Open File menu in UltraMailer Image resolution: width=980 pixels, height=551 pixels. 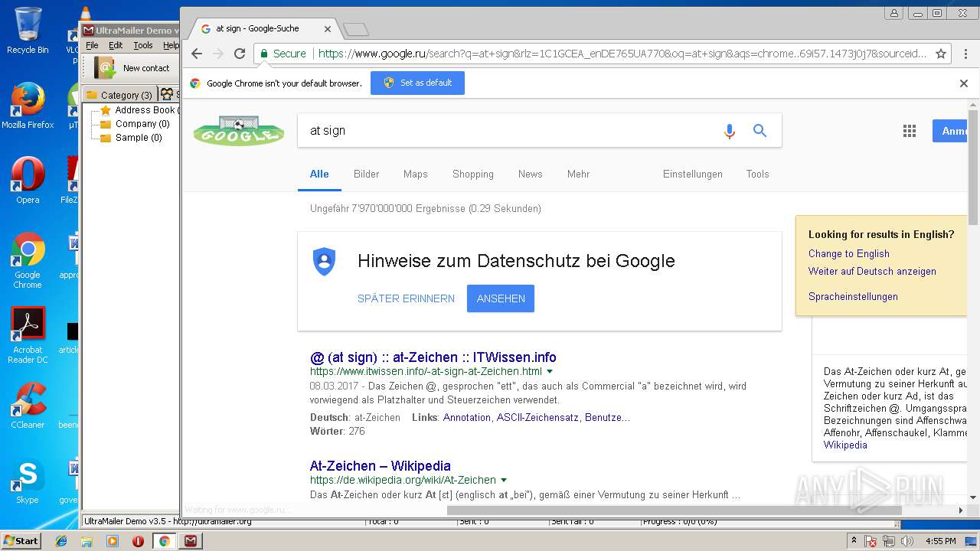tap(92, 45)
